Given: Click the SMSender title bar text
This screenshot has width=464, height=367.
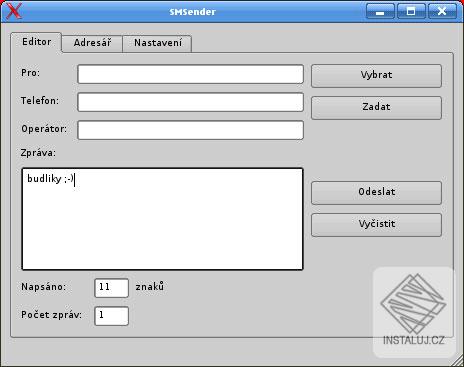Looking at the screenshot, I should pyautogui.click(x=193, y=12).
